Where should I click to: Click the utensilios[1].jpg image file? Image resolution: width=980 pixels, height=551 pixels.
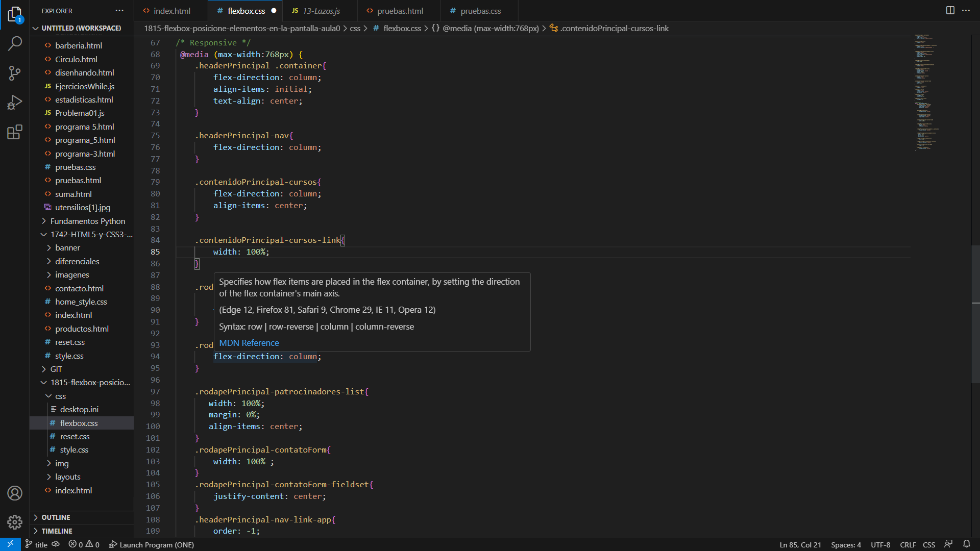point(82,207)
